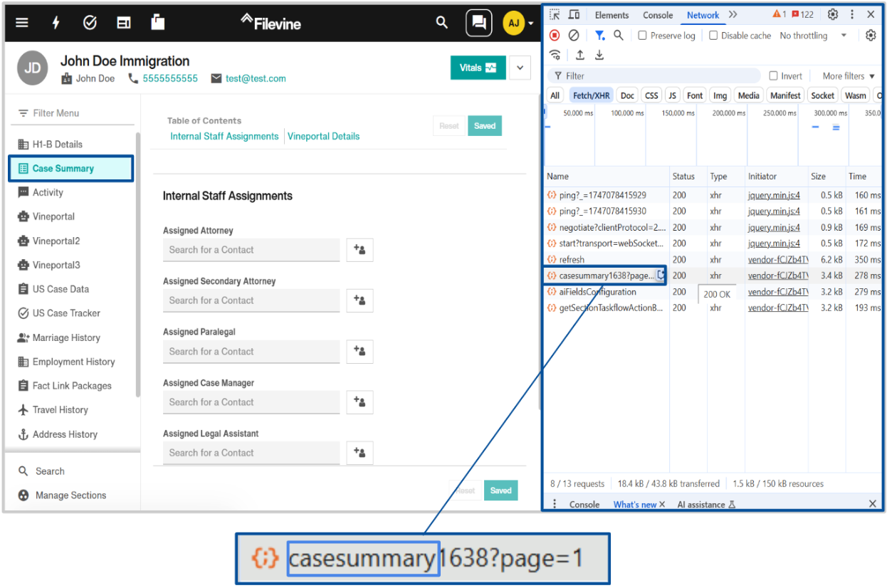Screen dimensions: 887x588
Task: Click the lightning bolt activity icon
Action: pyautogui.click(x=56, y=23)
